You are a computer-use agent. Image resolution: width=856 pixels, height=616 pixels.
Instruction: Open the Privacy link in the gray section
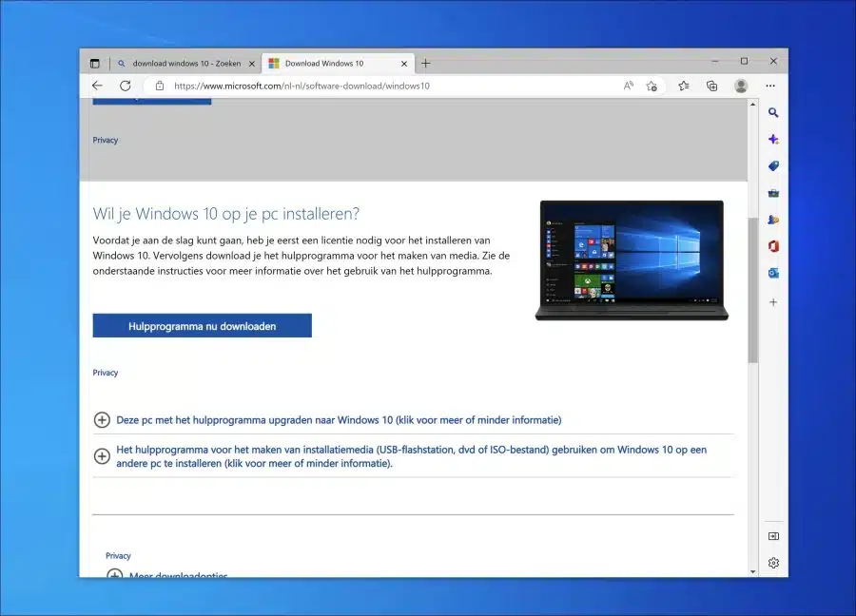point(106,141)
